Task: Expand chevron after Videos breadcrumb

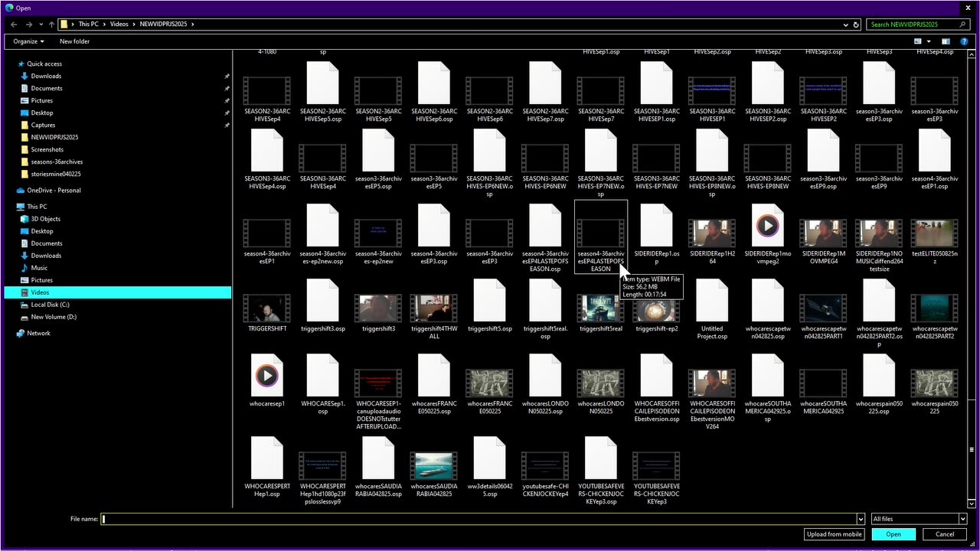Action: [x=134, y=24]
